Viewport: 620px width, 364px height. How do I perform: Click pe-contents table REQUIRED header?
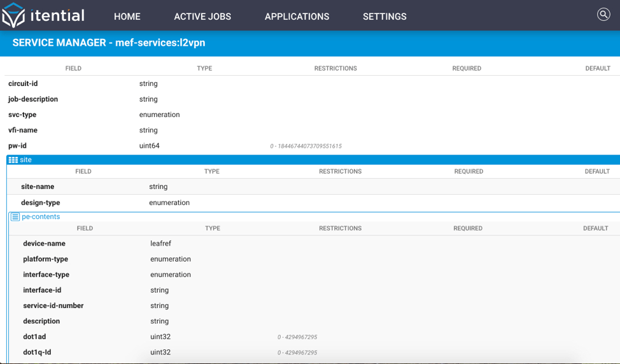pos(468,228)
